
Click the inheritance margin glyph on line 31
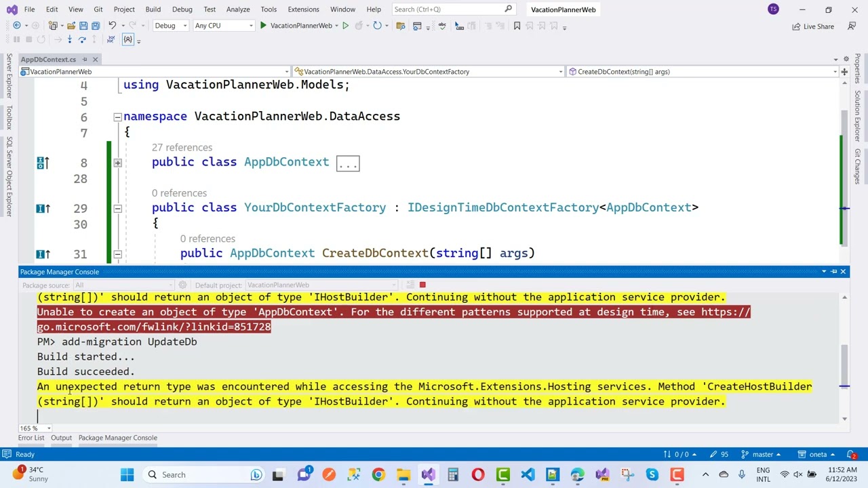(x=43, y=254)
